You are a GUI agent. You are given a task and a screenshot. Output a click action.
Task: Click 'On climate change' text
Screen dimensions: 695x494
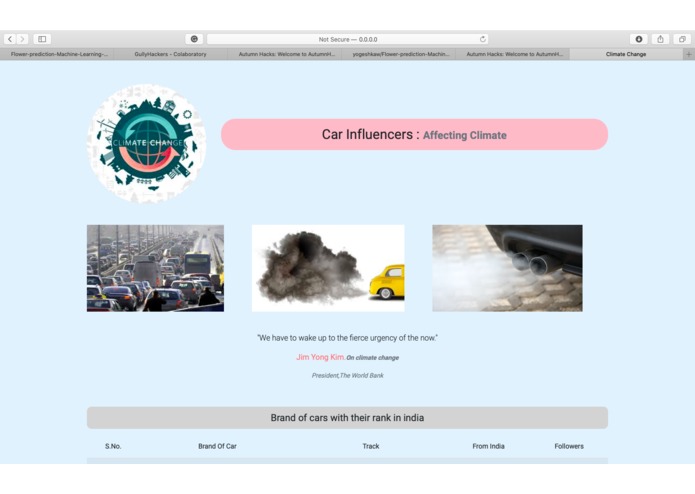coord(373,358)
